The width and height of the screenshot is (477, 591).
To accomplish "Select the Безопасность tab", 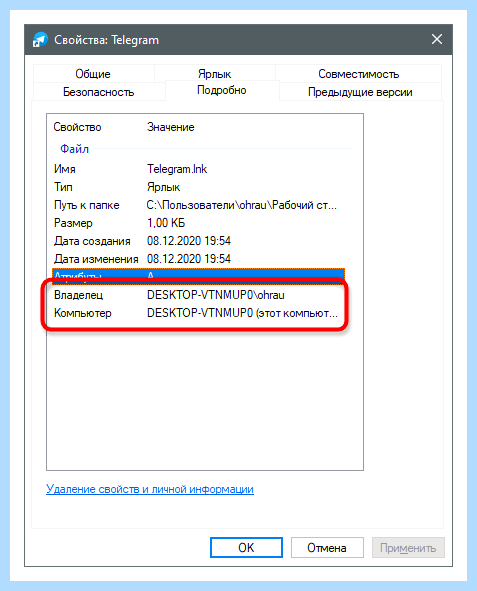I will point(99,92).
